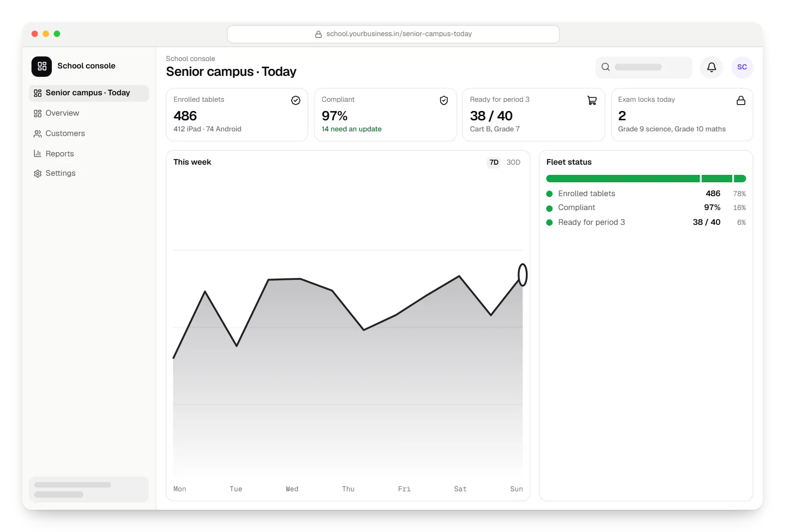Click the green dot beside Compliant legend
This screenshot has width=785, height=532.
[x=549, y=208]
